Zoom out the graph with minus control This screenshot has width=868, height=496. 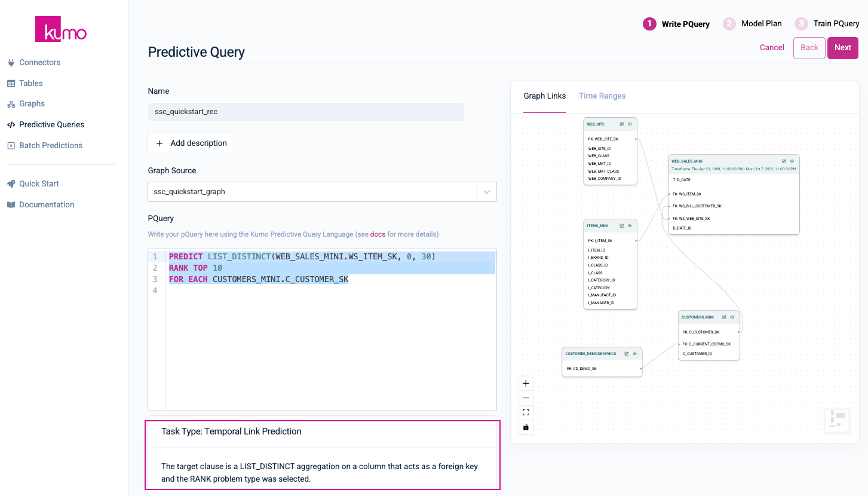[x=526, y=398]
